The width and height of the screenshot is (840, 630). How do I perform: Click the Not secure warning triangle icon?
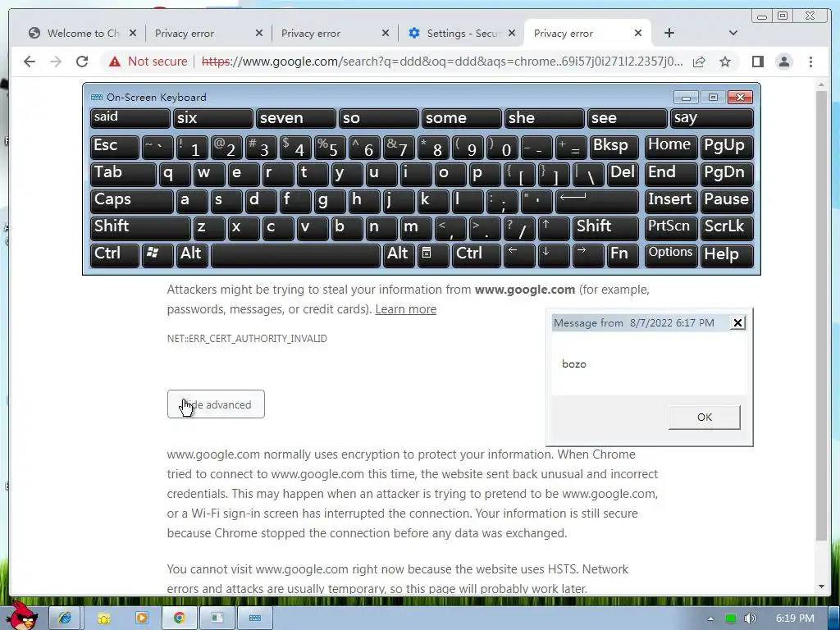115,62
